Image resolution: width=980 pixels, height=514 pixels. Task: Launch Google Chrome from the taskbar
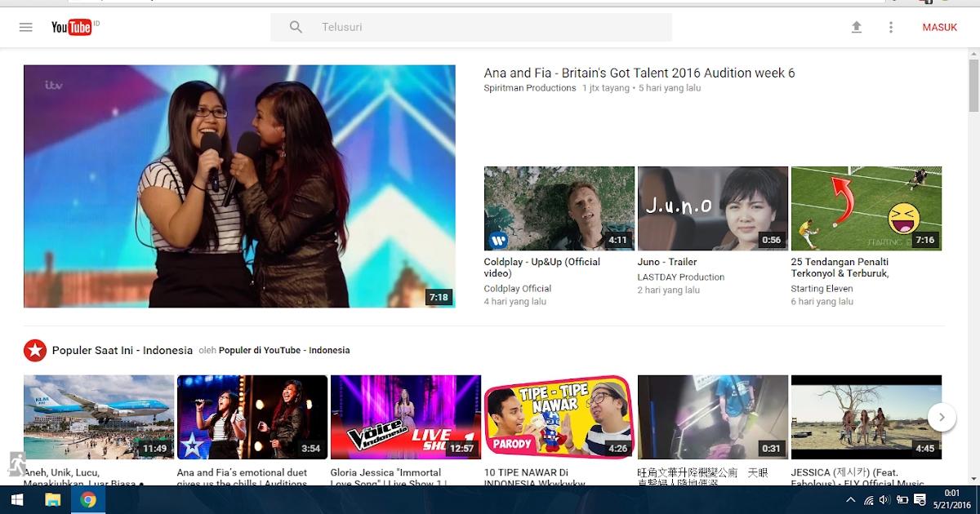tap(88, 500)
